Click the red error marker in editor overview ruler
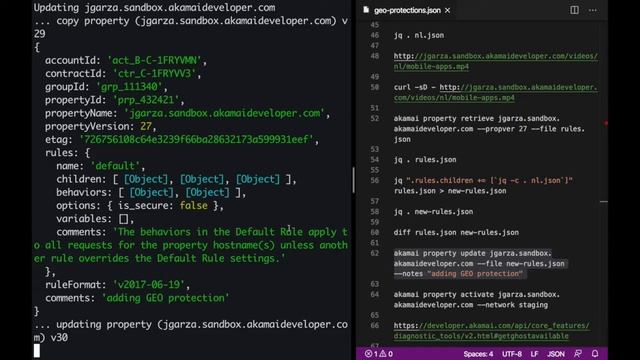 (x=606, y=123)
